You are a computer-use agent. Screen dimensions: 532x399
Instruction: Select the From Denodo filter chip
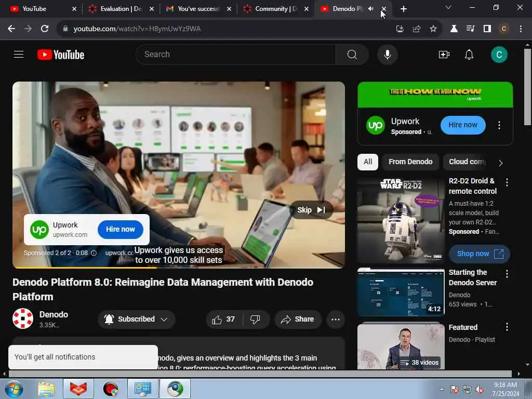pos(410,162)
